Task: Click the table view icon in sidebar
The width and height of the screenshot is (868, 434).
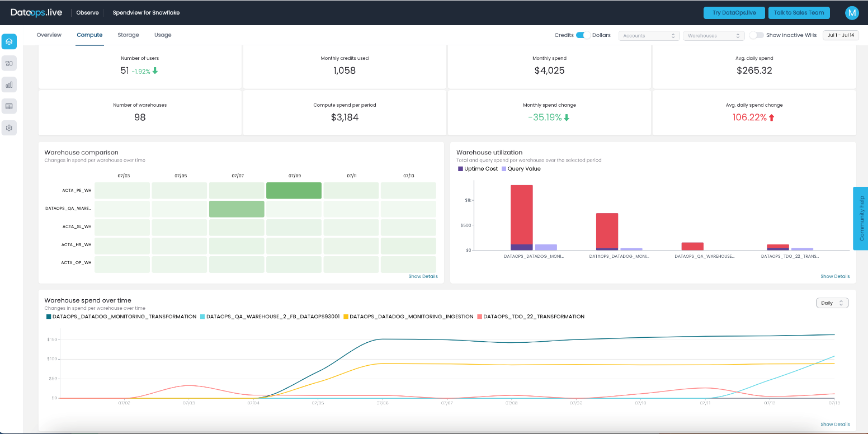Action: pyautogui.click(x=9, y=106)
